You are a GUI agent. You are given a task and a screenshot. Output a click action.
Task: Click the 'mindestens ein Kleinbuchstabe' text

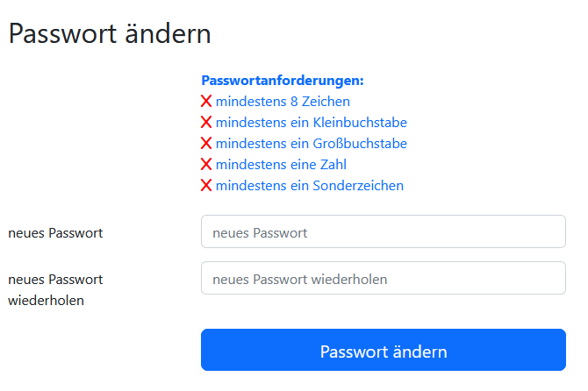pos(311,123)
